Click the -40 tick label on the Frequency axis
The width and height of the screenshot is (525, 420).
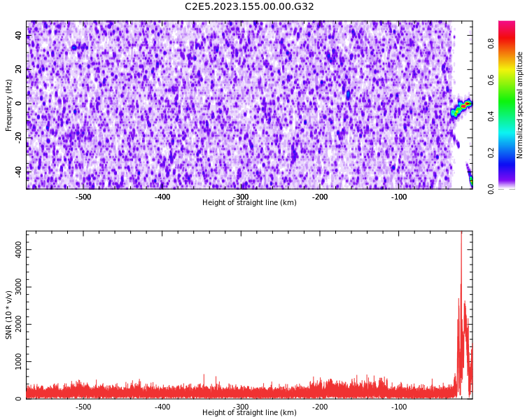coord(19,171)
